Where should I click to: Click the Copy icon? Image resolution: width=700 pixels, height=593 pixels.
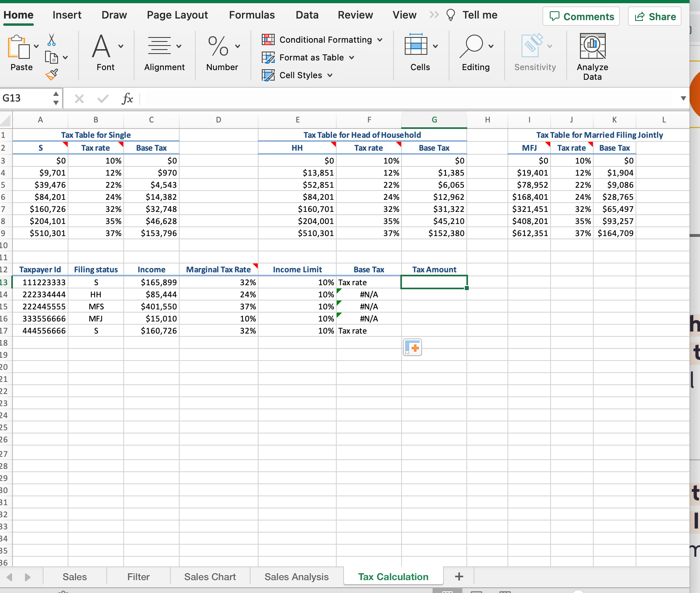point(52,57)
